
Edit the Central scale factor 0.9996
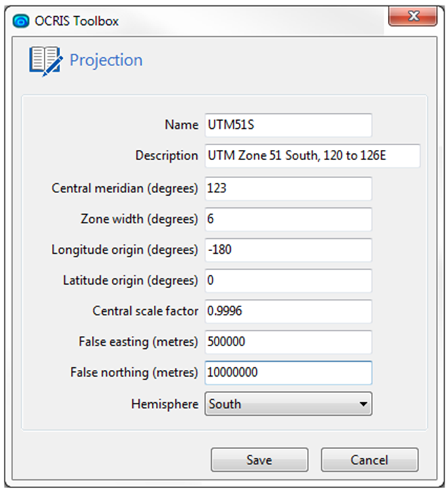pyautogui.click(x=288, y=311)
